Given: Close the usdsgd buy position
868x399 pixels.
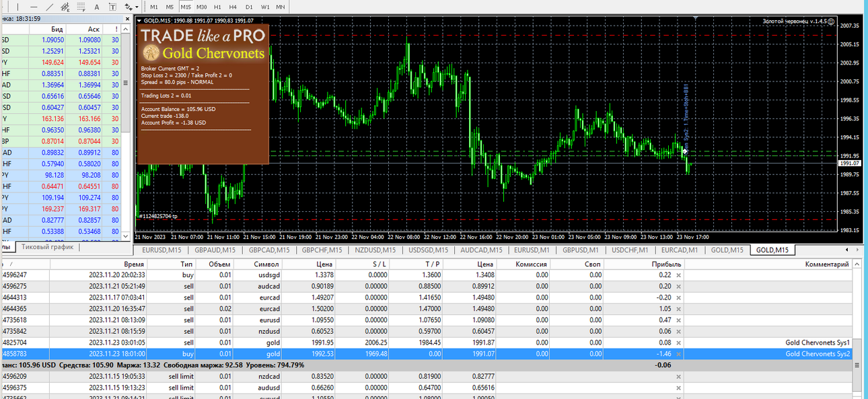Looking at the screenshot, I should coord(678,275).
